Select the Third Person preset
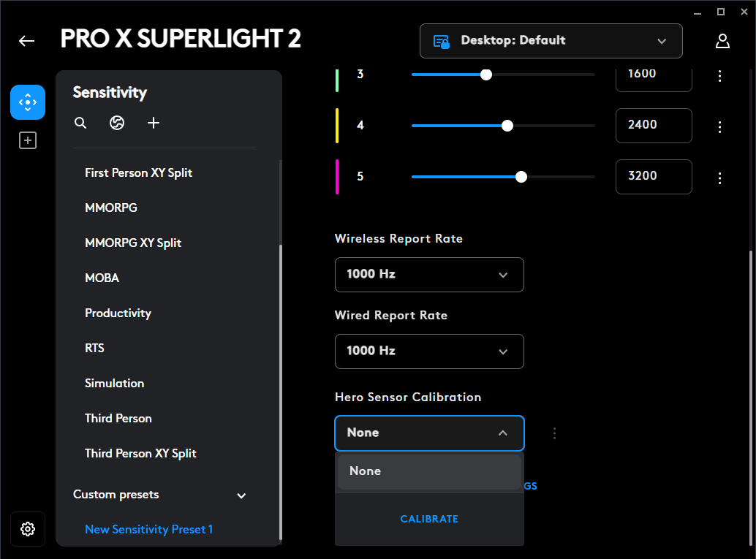This screenshot has height=559, width=756. click(x=118, y=418)
